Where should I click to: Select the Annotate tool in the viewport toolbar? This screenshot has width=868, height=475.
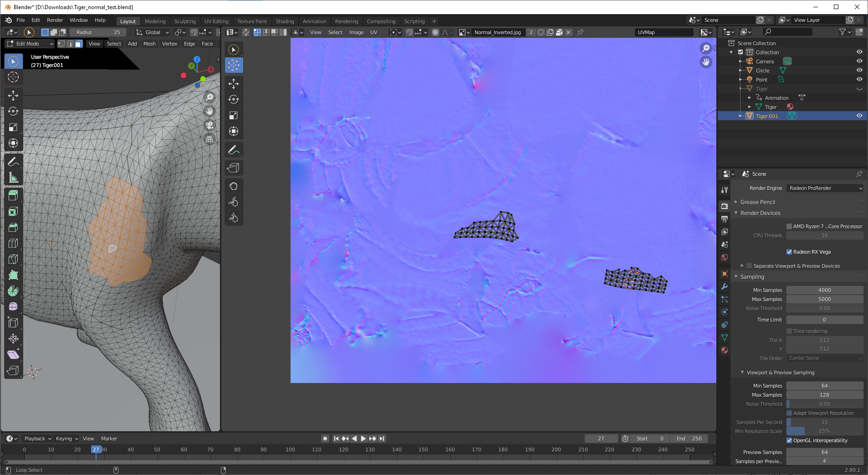click(x=13, y=162)
